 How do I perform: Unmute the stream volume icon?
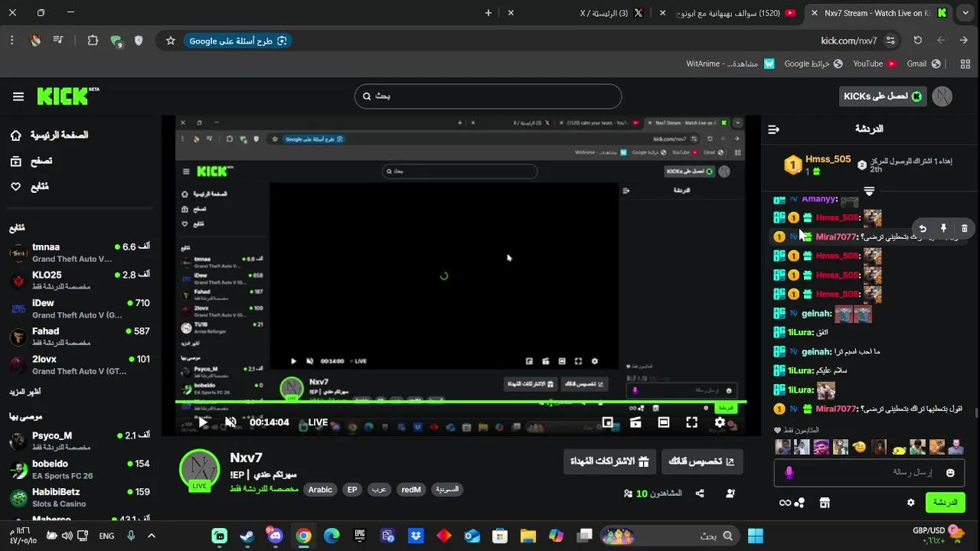[x=230, y=422]
